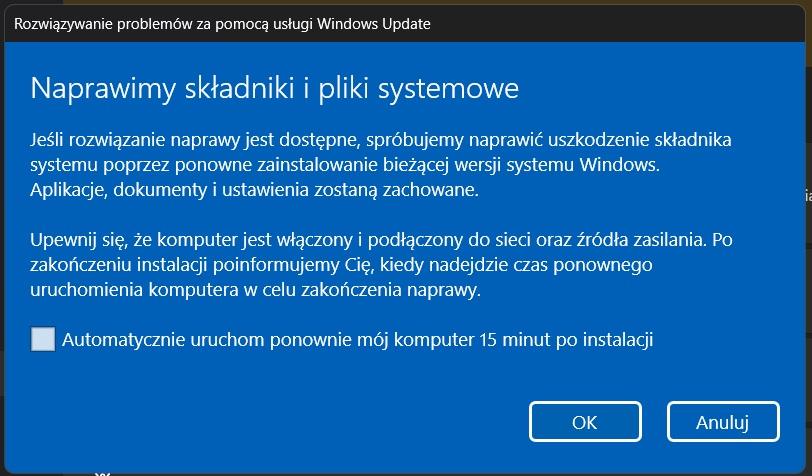
Task: Click the '15 minut po instalacji' label text
Action: coord(565,340)
